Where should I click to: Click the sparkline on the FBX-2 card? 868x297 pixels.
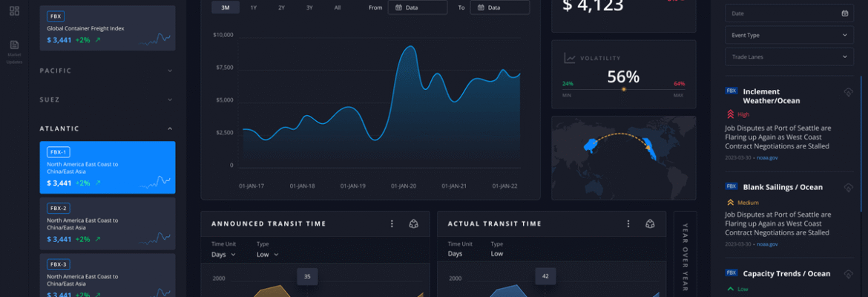[x=154, y=238]
